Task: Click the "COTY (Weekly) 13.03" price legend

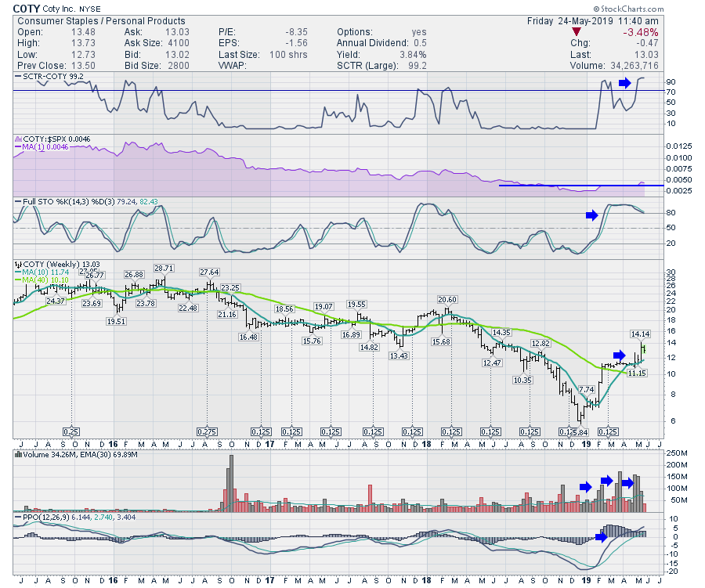Action: [x=57, y=265]
